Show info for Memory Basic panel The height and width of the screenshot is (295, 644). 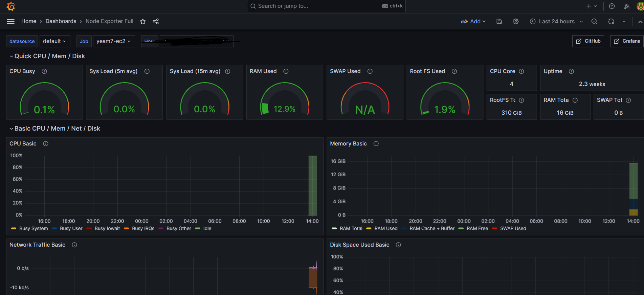(x=376, y=144)
